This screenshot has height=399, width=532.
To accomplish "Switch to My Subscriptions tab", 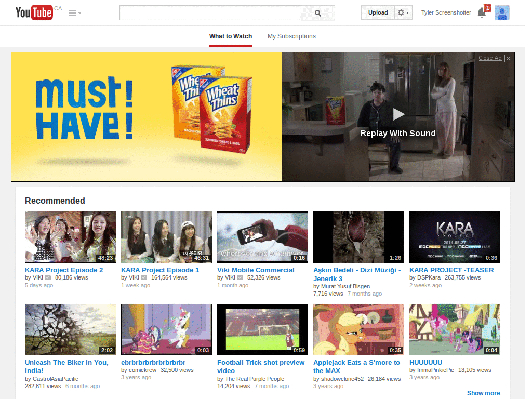I will tap(291, 36).
